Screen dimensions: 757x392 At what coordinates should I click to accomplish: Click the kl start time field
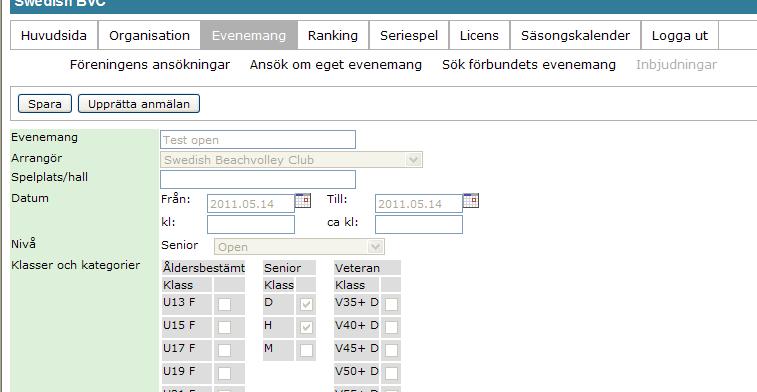(x=251, y=224)
